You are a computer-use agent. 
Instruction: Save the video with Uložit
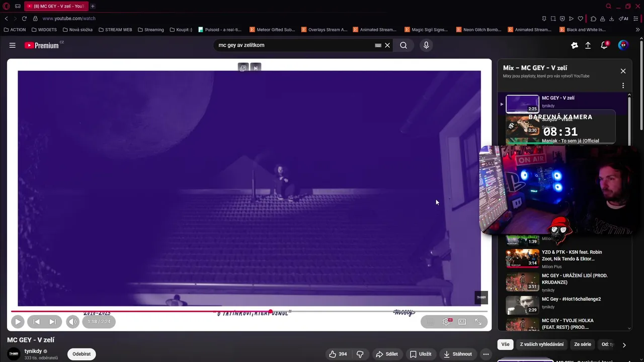coord(421,354)
